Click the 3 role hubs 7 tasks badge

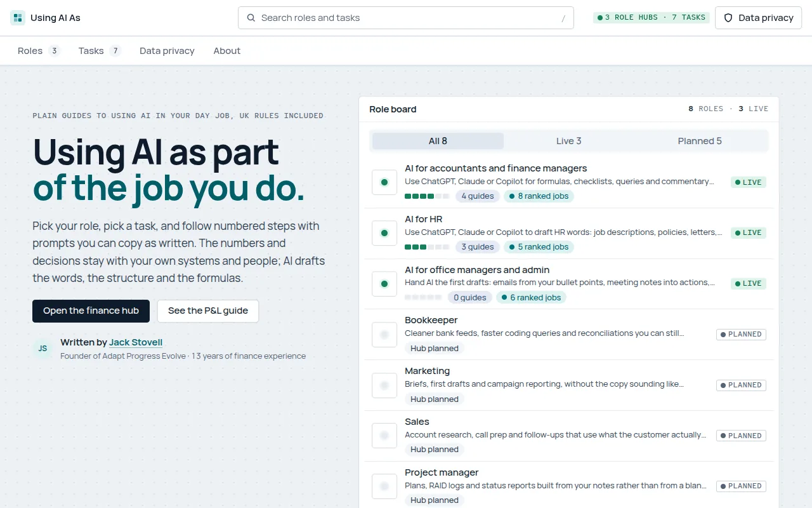pyautogui.click(x=652, y=18)
